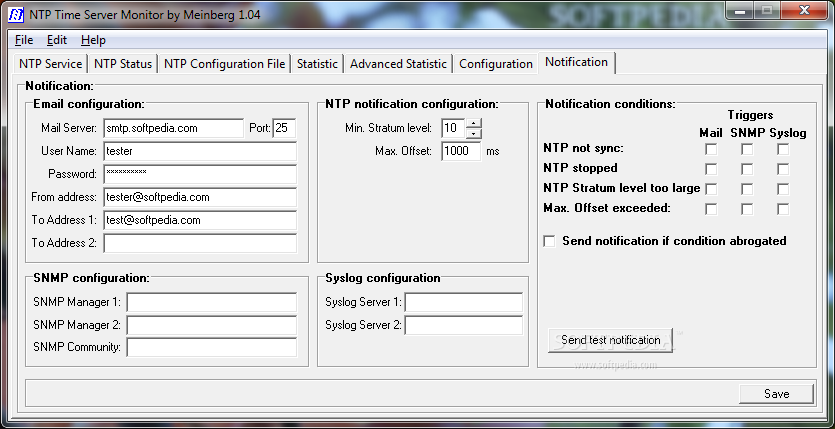The width and height of the screenshot is (835, 429).
Task: Open the NTP Configuration File tab
Action: click(x=224, y=64)
